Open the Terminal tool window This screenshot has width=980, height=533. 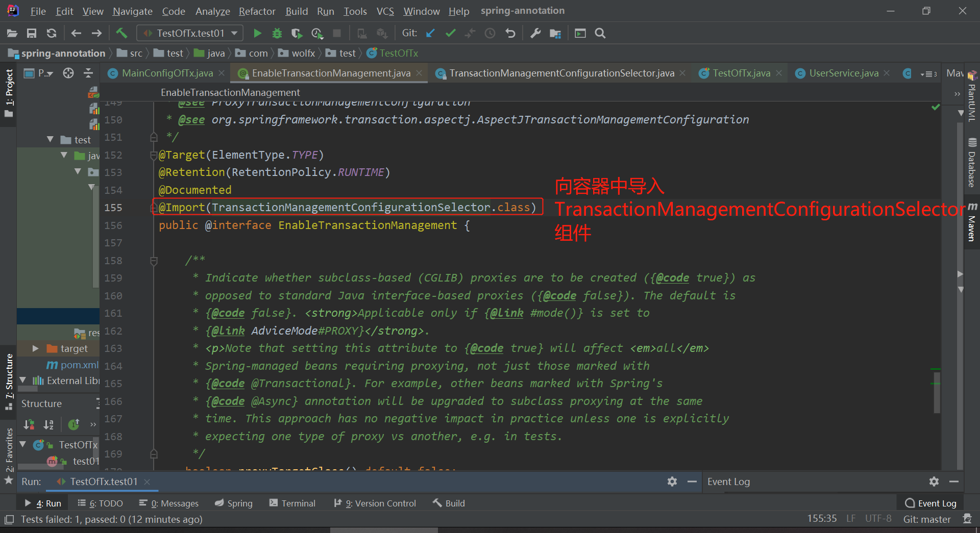point(292,503)
